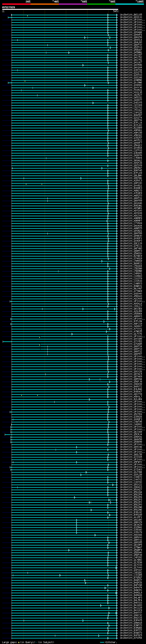Image resolution: width=146 pixels, height=644 pixels.
Task: Choose the UniRef100_Q41646 hit
Action: click(131, 203)
